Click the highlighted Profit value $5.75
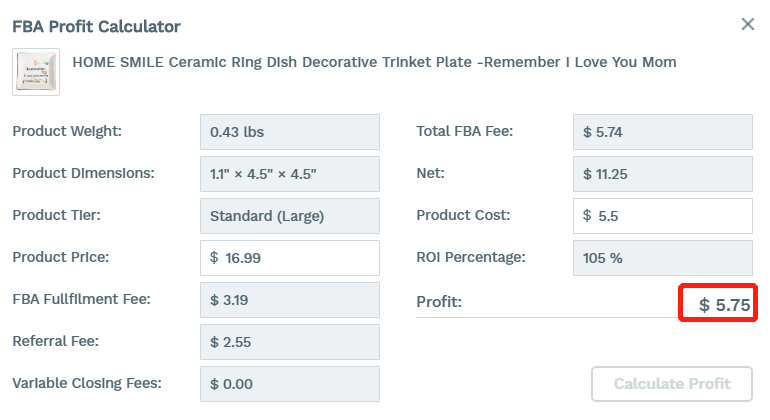The height and width of the screenshot is (420, 770). click(724, 305)
